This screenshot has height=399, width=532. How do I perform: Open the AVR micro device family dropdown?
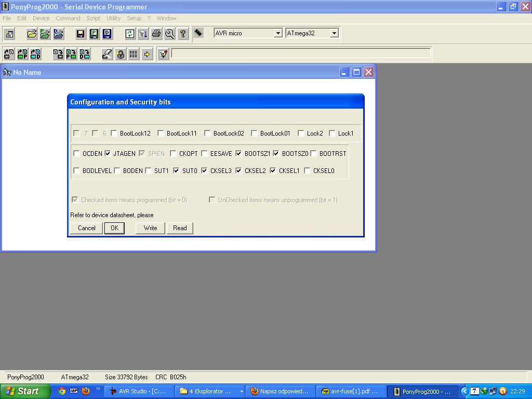pyautogui.click(x=278, y=33)
